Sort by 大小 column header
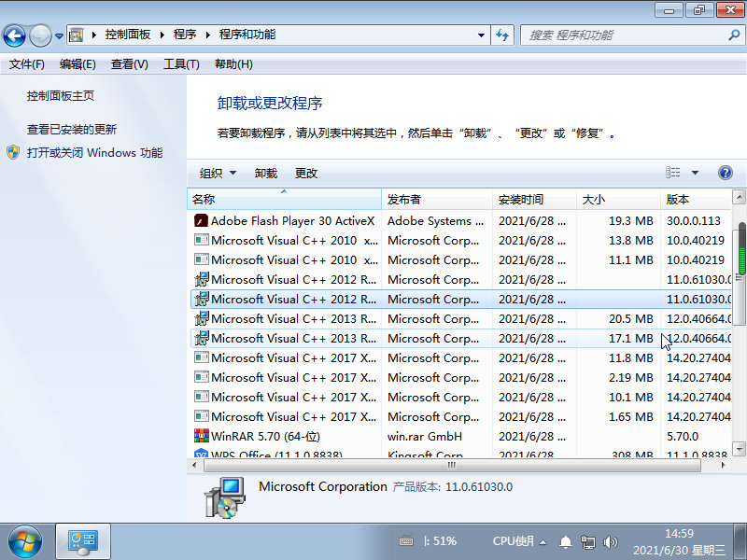Viewport: 747px width, 560px height. pyautogui.click(x=618, y=199)
